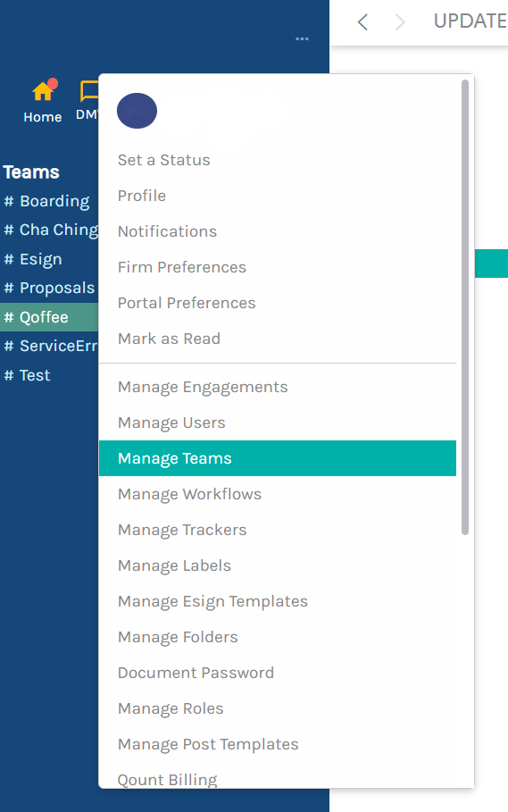Select Document Password menu item
The image size is (508, 812).
pos(196,673)
